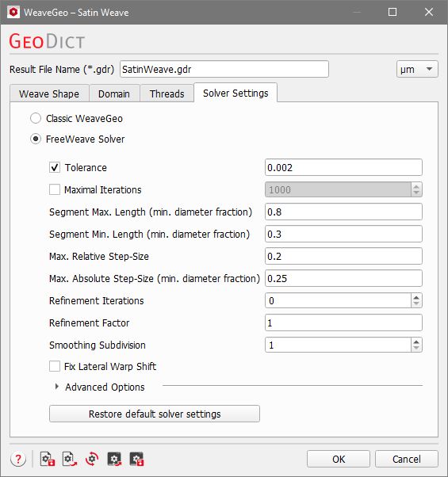Click the "Smoothing Subdivision" label

coord(98,345)
